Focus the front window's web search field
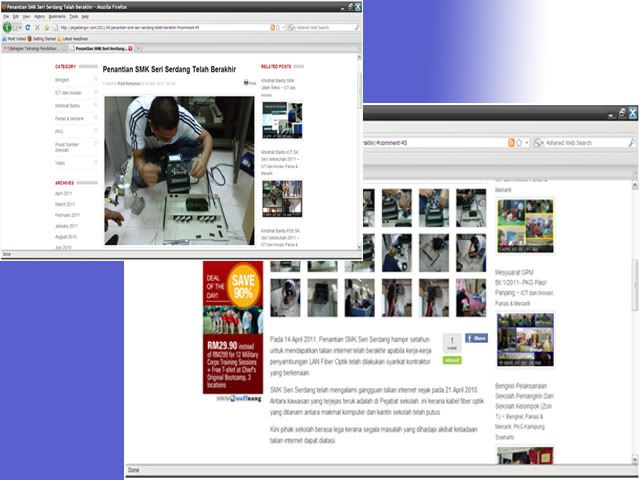 click(x=324, y=27)
